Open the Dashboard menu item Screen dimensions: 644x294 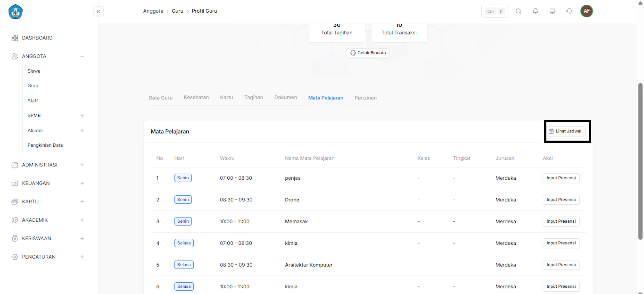pos(37,38)
